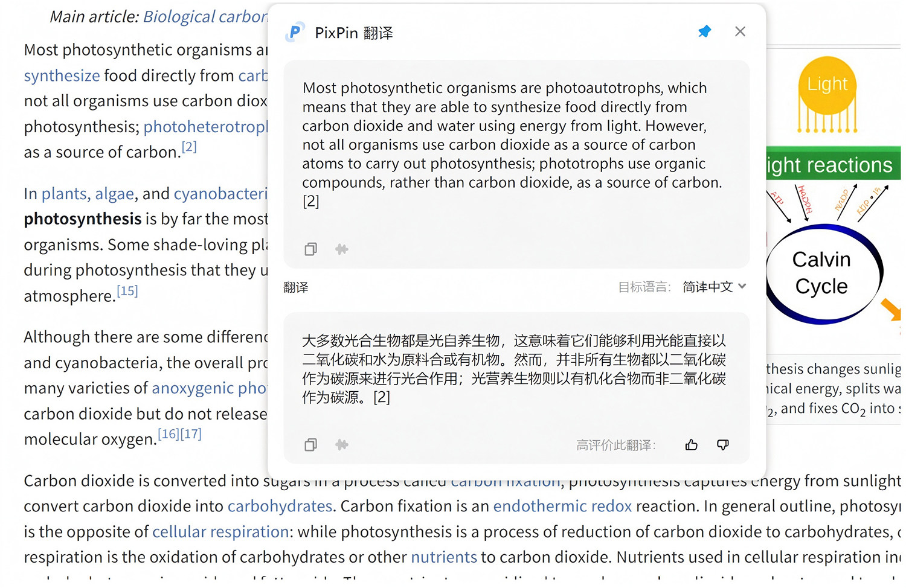Click the chevron next to 简体中文
906x588 pixels.
point(742,287)
